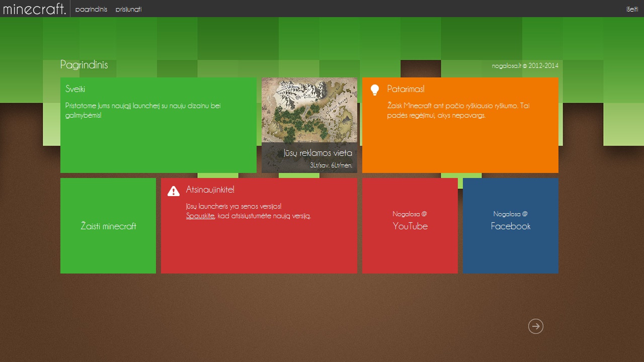The width and height of the screenshot is (644, 362).
Task: Open the Nogalosa Facebook tile
Action: click(x=511, y=226)
